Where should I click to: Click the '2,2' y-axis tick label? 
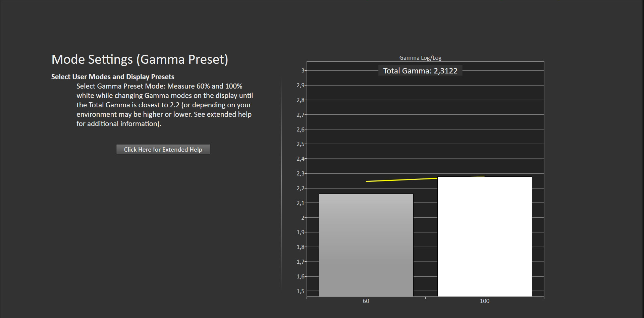[x=300, y=188]
